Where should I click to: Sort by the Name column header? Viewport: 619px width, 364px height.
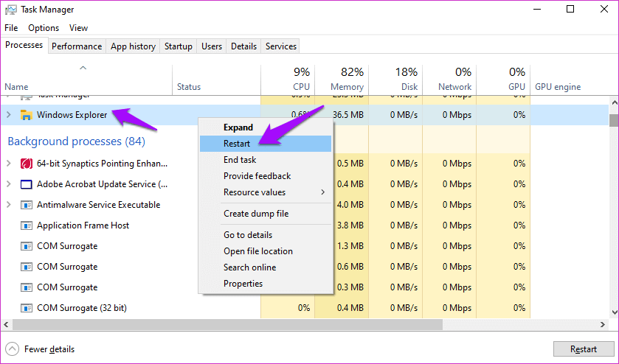coord(86,80)
